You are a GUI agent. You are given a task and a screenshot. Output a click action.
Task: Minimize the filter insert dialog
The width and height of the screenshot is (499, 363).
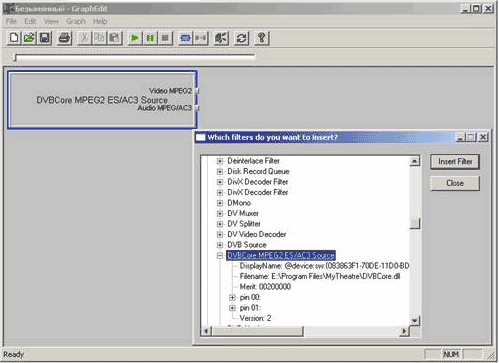(460, 137)
